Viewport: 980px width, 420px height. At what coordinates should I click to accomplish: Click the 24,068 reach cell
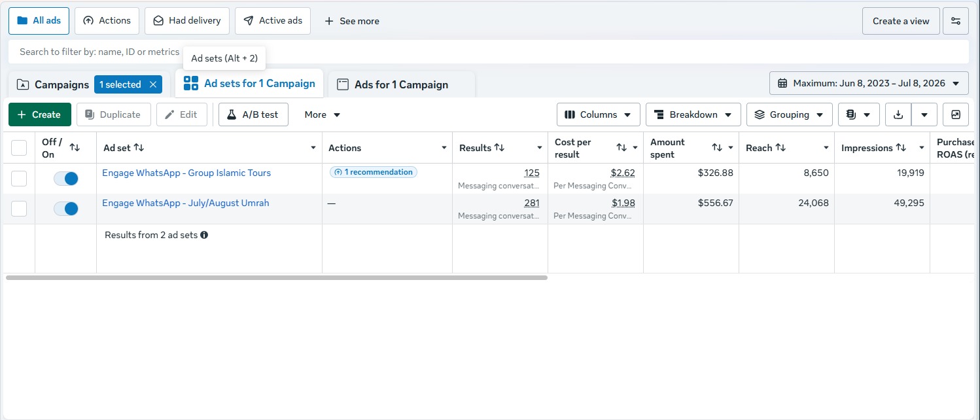coord(813,203)
